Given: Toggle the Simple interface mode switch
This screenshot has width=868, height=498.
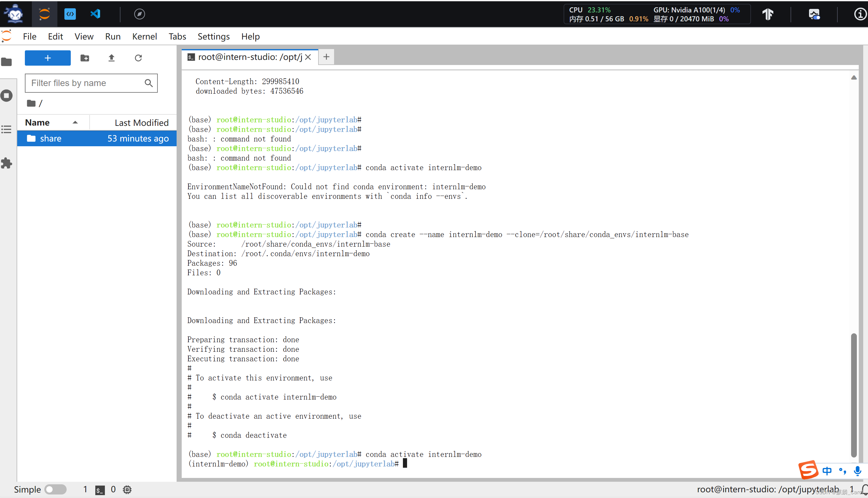Looking at the screenshot, I should [55, 489].
